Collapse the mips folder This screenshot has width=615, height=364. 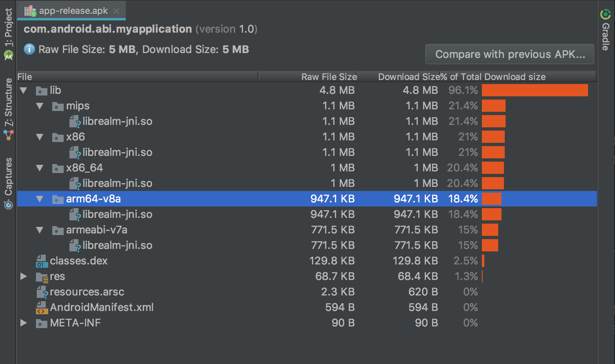tap(40, 106)
